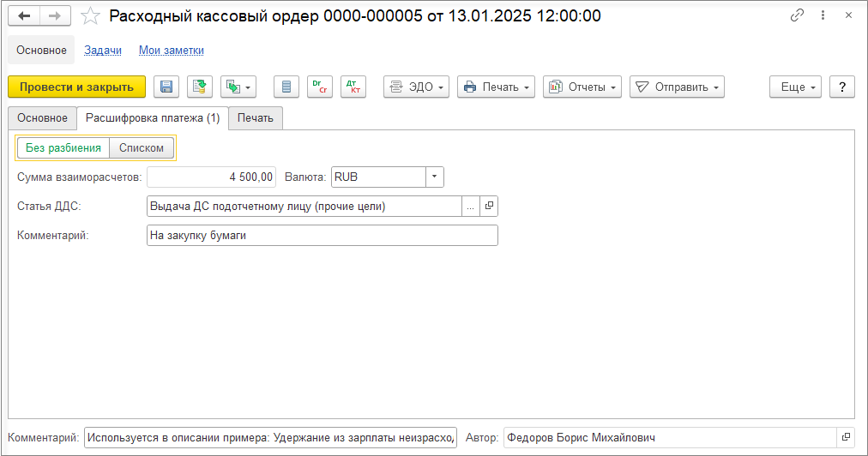Open the Печать tab
The height and width of the screenshot is (456, 868).
point(256,118)
